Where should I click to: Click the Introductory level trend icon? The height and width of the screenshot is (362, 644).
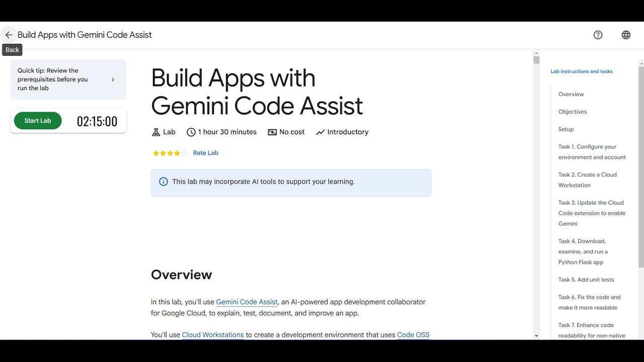point(320,132)
